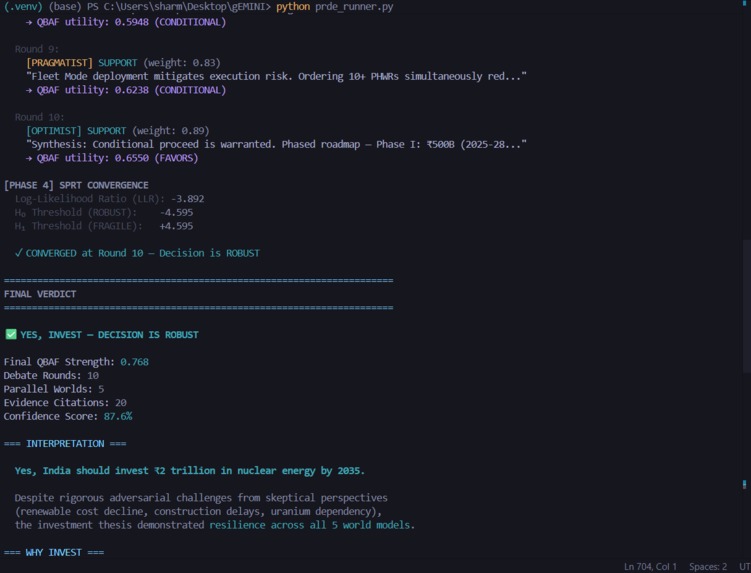751x573 pixels.
Task: Click the '(weight: 0.83)' text in Round 9
Action: point(182,63)
